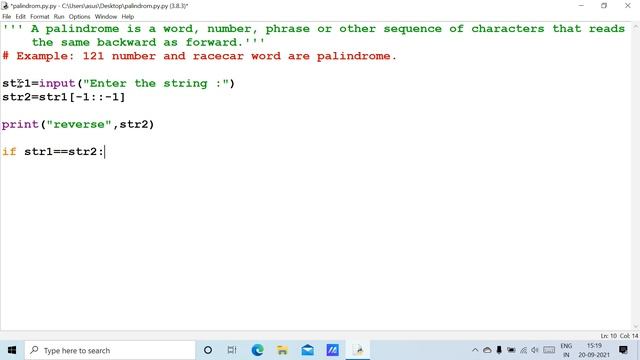Viewport: 640px width, 360px height.
Task: Restore down the IDLE window
Action: click(604, 6)
